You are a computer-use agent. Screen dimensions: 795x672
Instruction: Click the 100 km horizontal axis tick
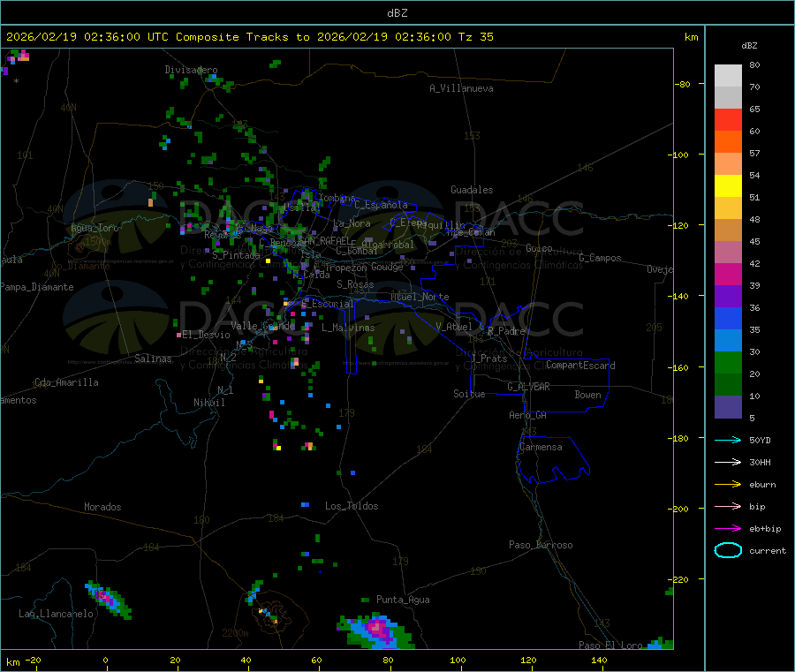tap(458, 660)
